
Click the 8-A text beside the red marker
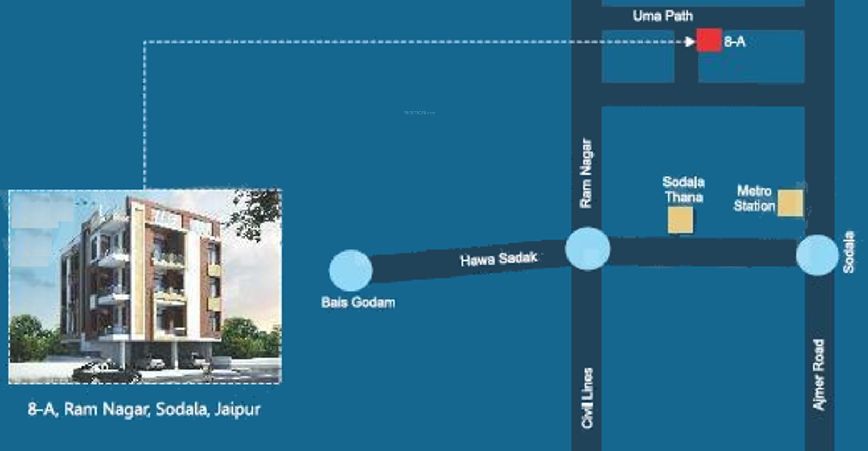point(735,42)
